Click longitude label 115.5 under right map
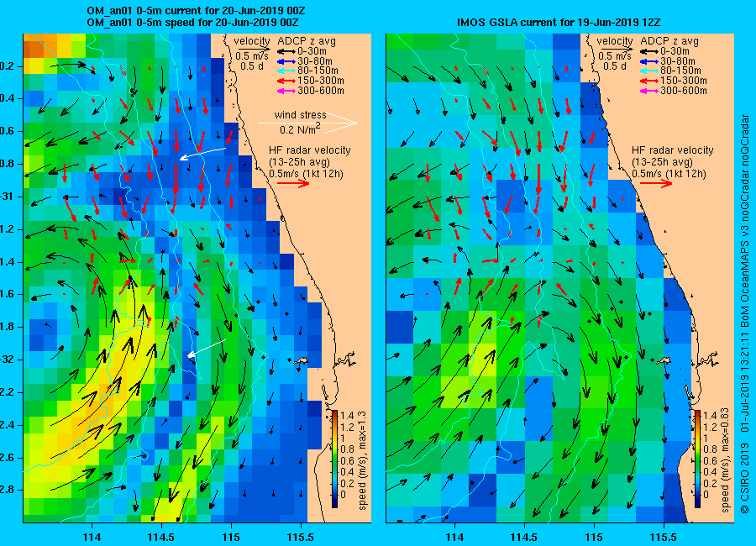Viewport: 756px width, 546px height. [x=664, y=538]
